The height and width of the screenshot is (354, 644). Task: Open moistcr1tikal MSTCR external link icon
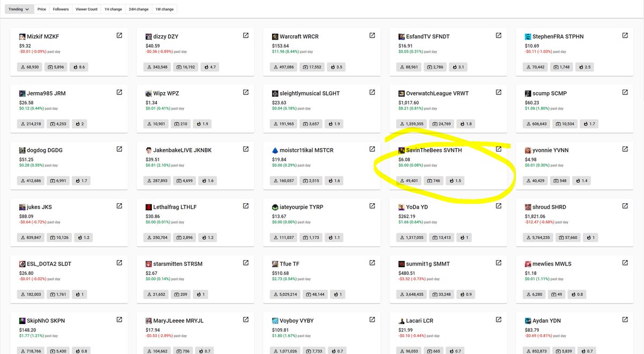coord(372,149)
